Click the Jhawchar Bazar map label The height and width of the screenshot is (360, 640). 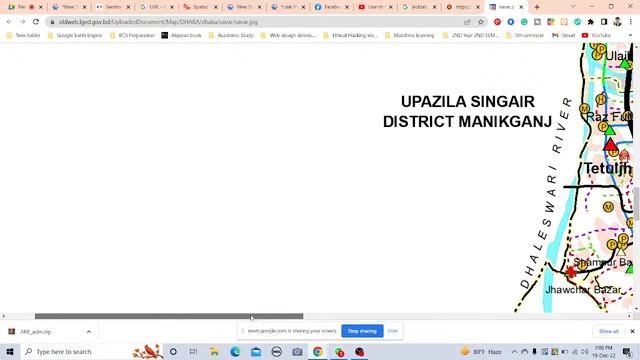click(583, 290)
